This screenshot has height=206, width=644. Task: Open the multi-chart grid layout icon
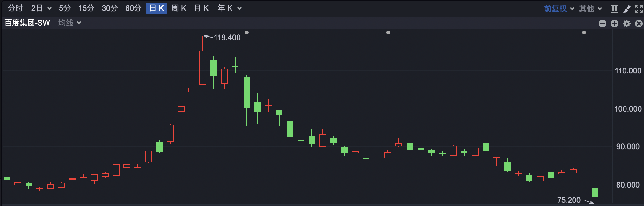coord(614,9)
